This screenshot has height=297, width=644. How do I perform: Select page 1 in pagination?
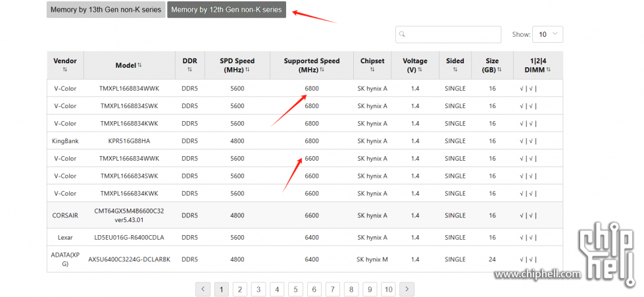(222, 290)
